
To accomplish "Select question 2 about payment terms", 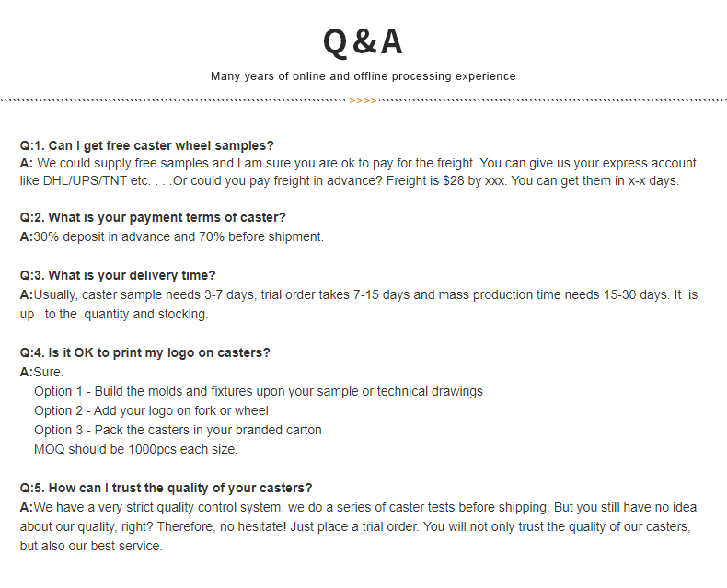I will click(x=153, y=217).
